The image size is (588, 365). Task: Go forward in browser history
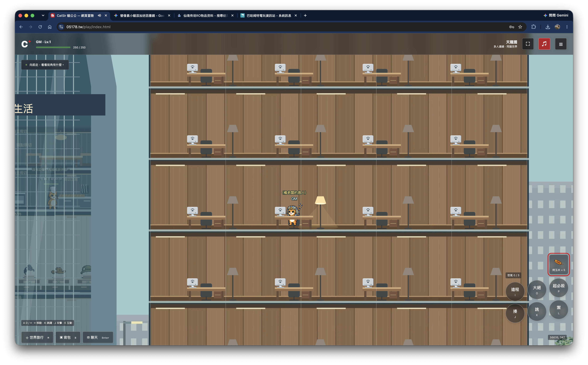click(x=30, y=27)
